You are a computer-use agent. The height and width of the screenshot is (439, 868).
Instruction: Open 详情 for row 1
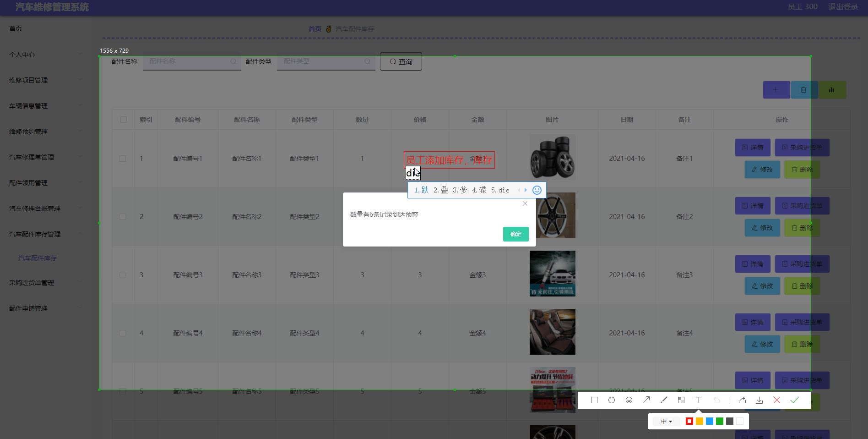pos(753,148)
